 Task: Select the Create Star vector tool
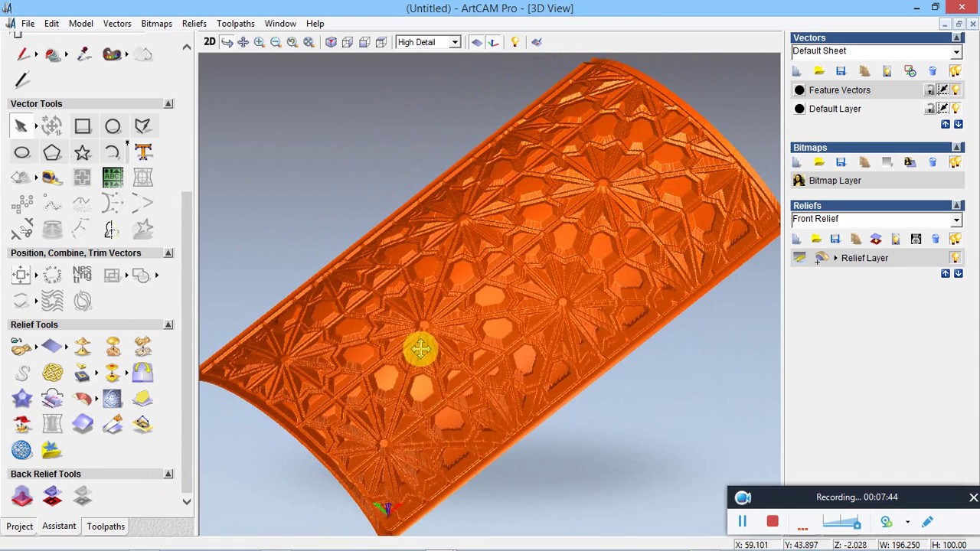click(83, 152)
